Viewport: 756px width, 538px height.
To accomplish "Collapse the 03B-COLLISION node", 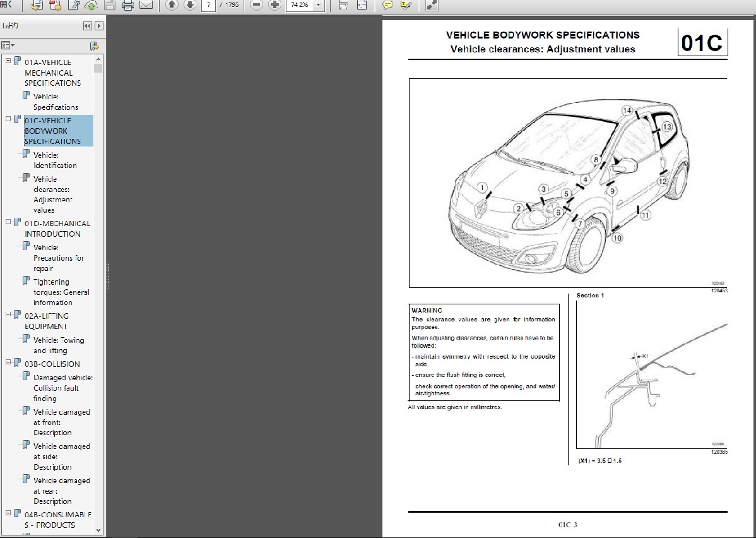I will click(8, 362).
